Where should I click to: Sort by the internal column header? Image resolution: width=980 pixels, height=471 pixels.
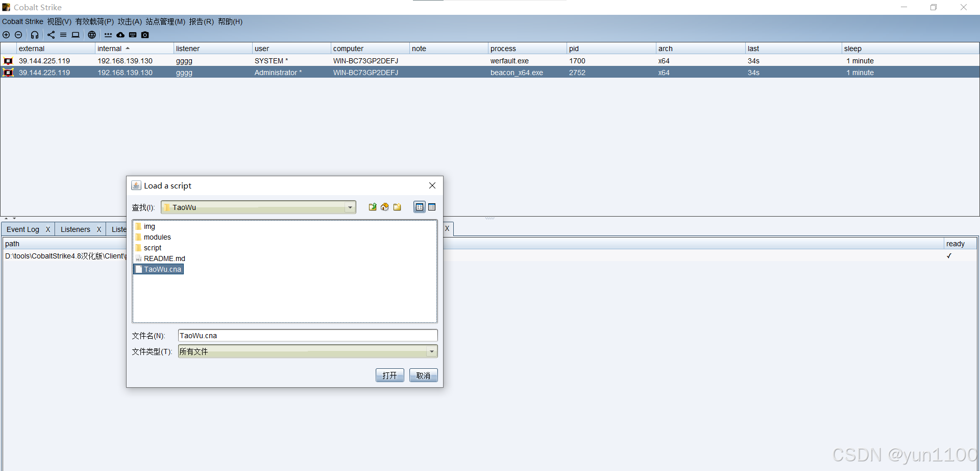click(134, 49)
